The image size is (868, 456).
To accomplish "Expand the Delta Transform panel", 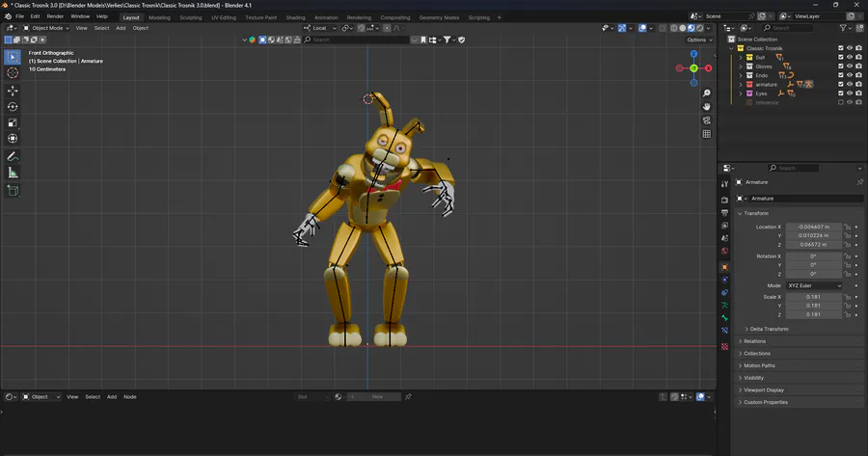I will click(769, 329).
